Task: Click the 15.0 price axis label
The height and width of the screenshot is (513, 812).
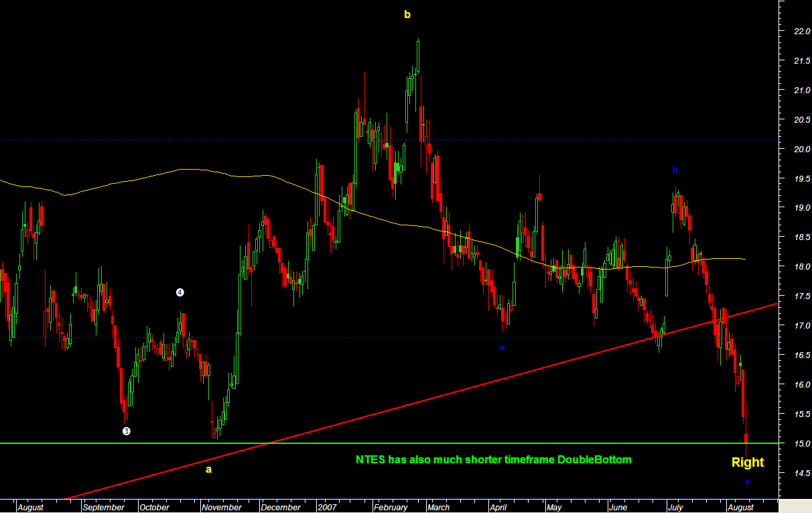Action: pos(803,443)
